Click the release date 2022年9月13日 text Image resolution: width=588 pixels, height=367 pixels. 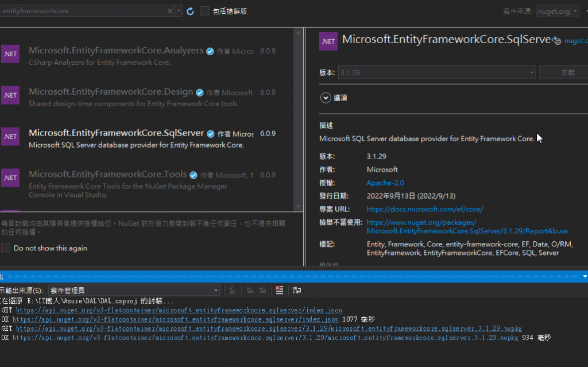[411, 196]
